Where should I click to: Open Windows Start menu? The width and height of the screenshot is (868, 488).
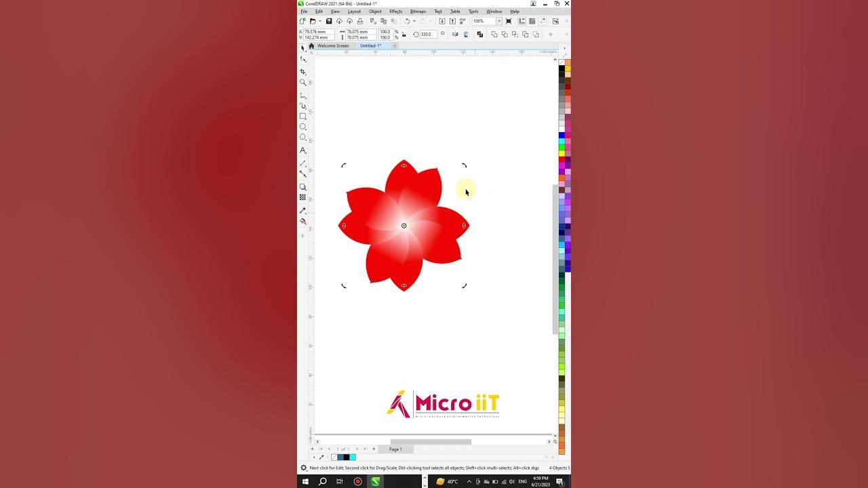pyautogui.click(x=305, y=481)
